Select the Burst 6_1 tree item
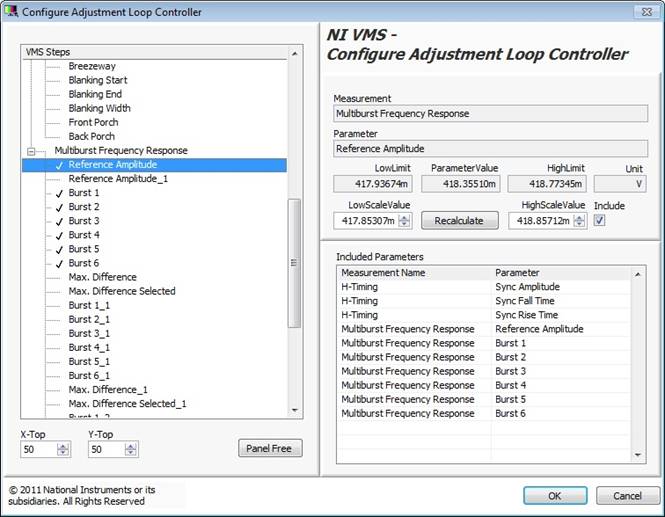 tap(89, 375)
